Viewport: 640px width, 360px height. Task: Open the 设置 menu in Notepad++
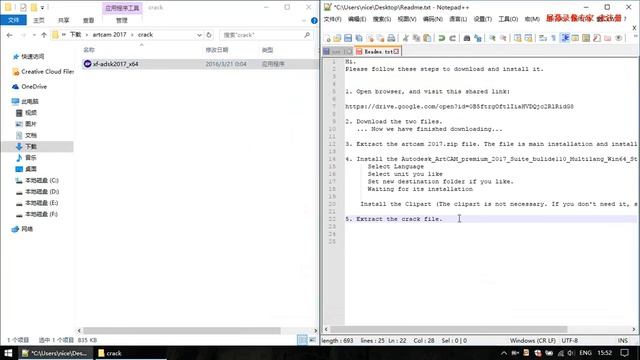[482, 19]
